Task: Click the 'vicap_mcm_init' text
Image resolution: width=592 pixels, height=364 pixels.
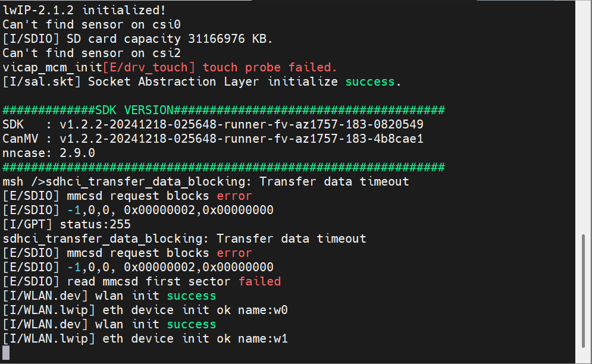Action: point(52,67)
